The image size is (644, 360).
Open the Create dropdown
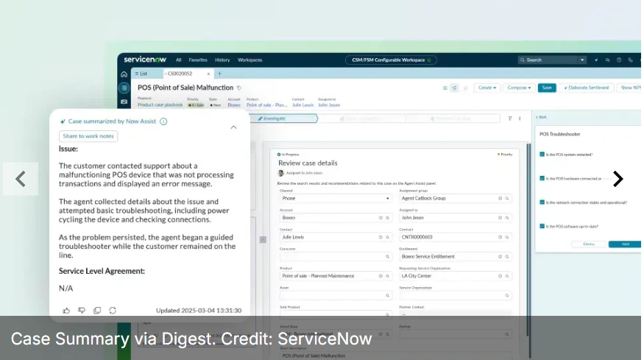point(487,88)
